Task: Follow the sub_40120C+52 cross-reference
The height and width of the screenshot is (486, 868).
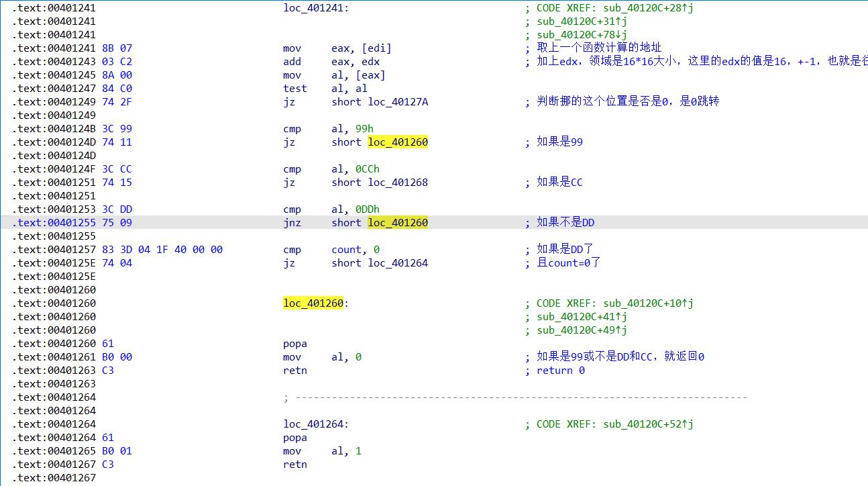Action: pos(645,424)
